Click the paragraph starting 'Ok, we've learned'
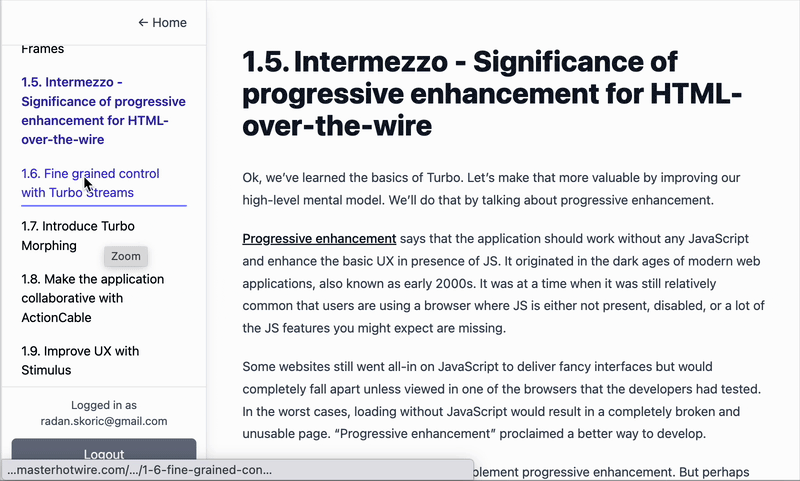This screenshot has width=800, height=481. pos(491,189)
